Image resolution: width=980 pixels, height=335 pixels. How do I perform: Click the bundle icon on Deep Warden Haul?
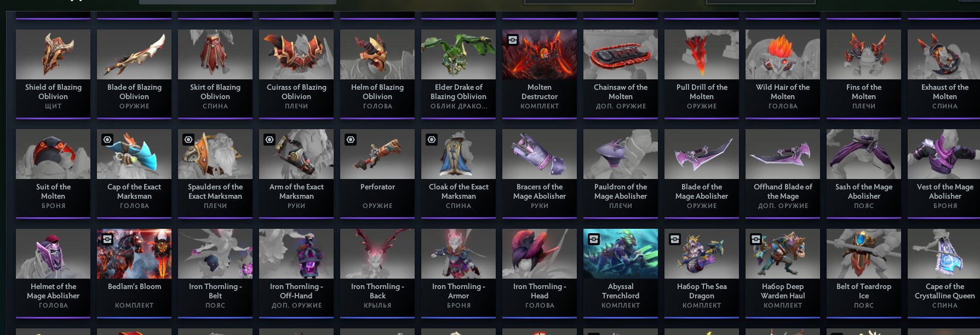click(756, 239)
